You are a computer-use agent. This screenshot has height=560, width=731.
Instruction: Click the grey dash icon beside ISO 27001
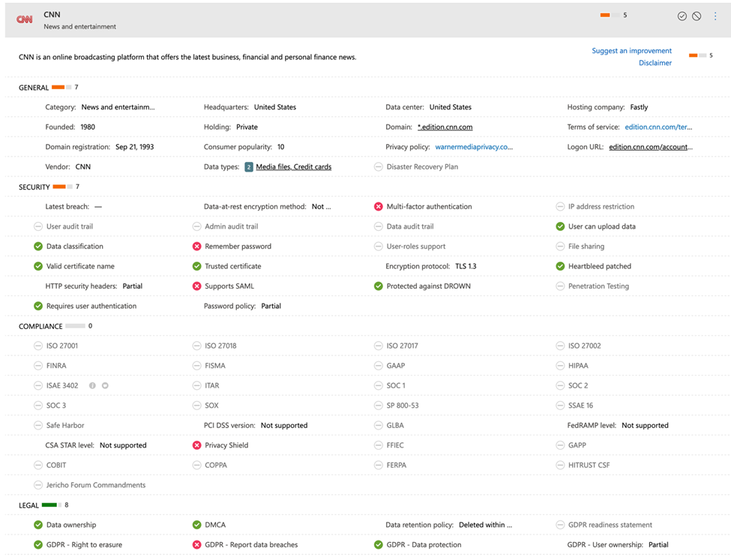click(x=38, y=346)
